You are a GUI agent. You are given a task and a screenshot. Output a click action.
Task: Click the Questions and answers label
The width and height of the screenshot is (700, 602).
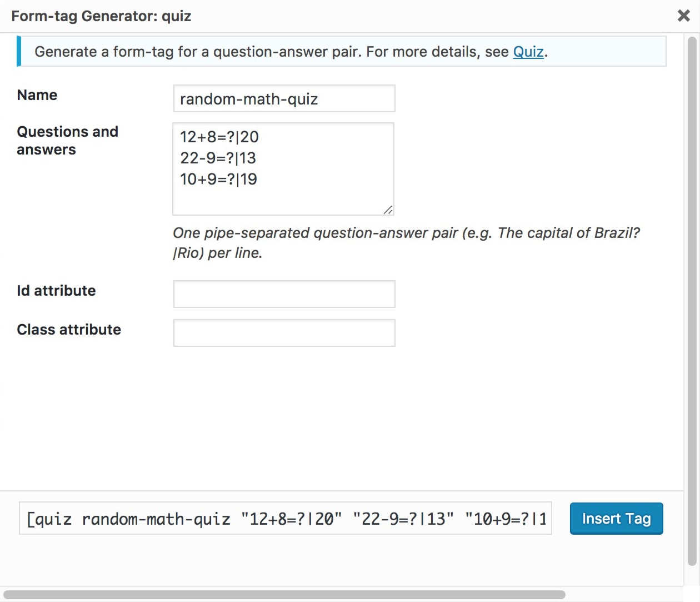[x=68, y=140]
